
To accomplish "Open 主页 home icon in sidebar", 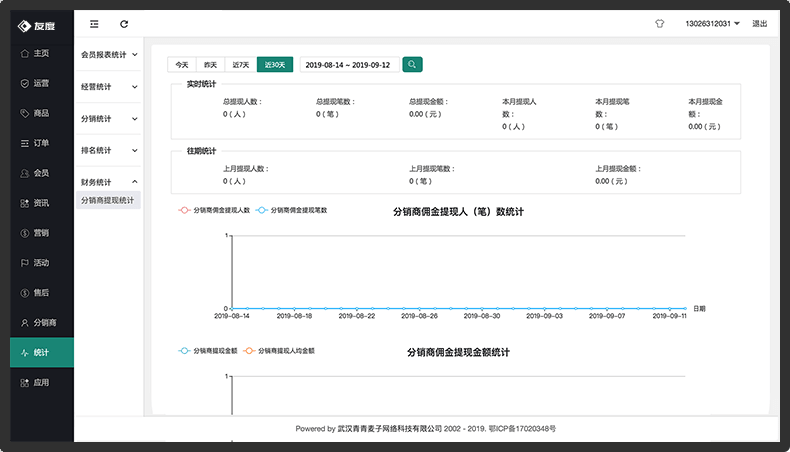I will (x=25, y=53).
